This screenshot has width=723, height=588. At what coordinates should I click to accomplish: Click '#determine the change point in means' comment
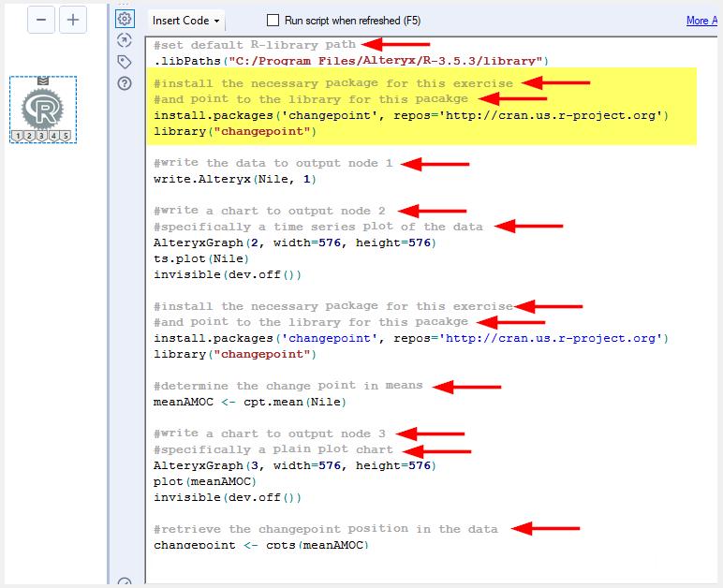(288, 386)
